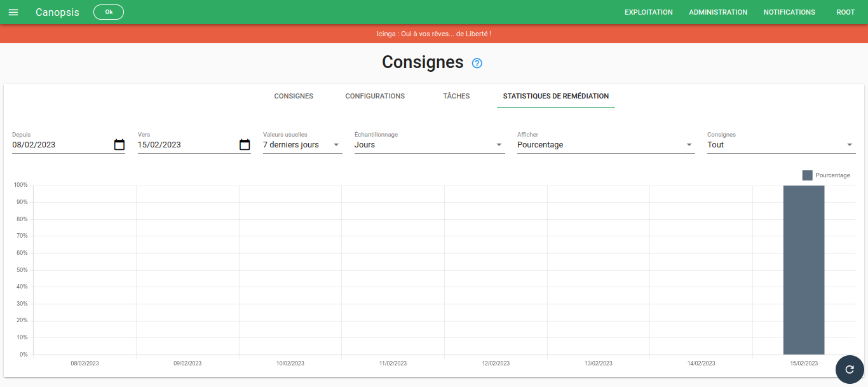Click the refresh floating button
Screen dimensions: 868x387
point(850,369)
